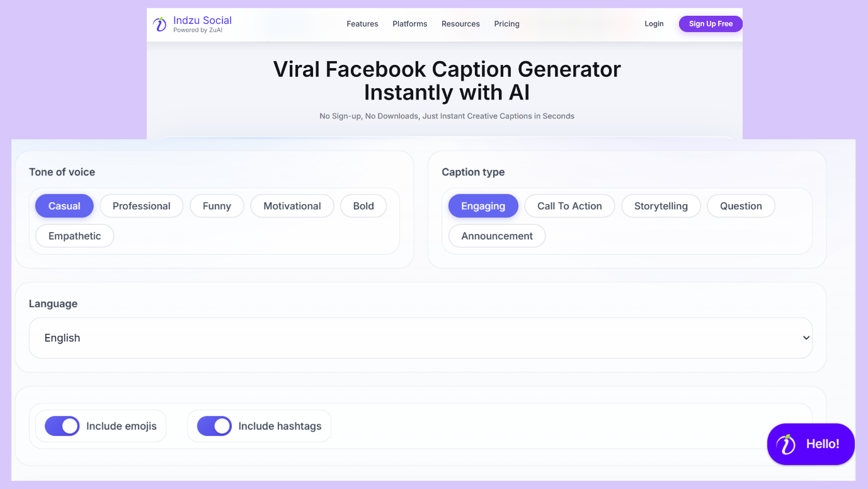Click the Tone of voice label
Viewport: 868px width, 489px height.
pos(62,172)
